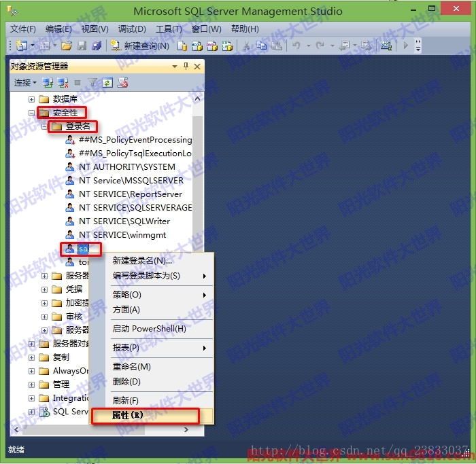Expand the 复制 folder node
476x464 pixels.
[x=31, y=357]
